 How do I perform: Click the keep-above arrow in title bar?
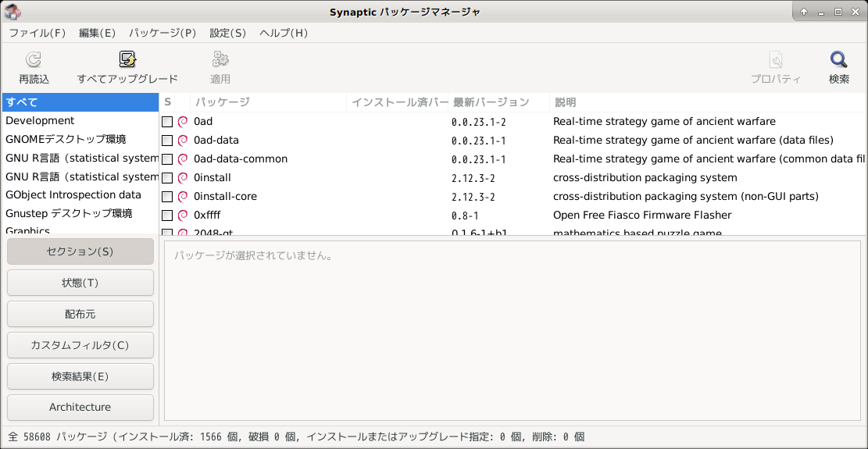point(804,12)
